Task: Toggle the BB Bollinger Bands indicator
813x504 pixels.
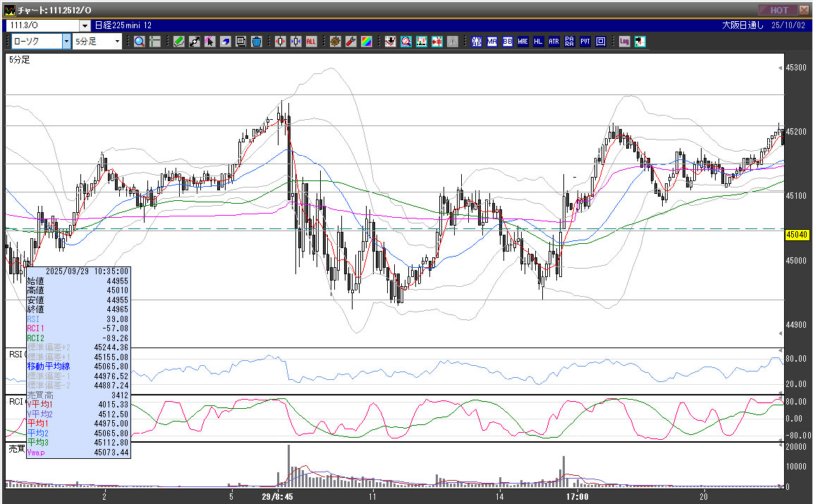Action: coord(507,42)
